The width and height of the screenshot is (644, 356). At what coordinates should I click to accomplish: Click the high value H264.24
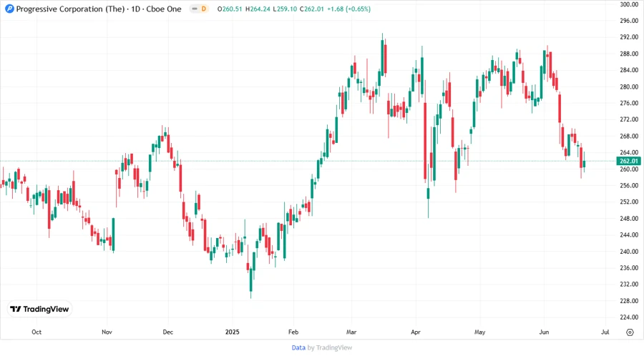[x=258, y=9]
